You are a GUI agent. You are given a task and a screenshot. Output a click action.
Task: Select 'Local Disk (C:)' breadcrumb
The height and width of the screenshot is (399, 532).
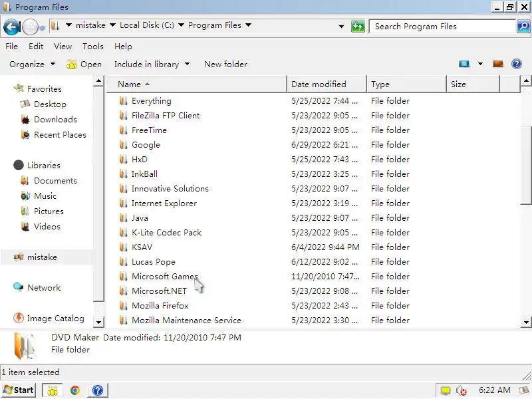pyautogui.click(x=147, y=25)
